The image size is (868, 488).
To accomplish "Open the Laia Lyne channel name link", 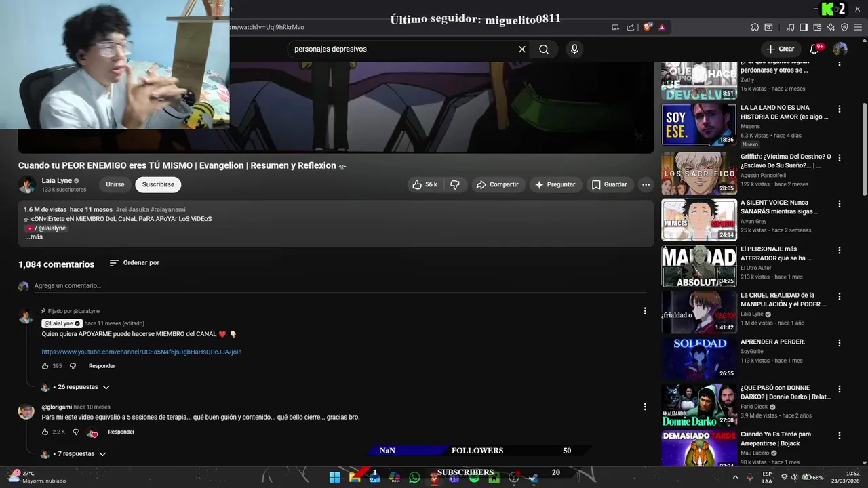I will click(56, 181).
